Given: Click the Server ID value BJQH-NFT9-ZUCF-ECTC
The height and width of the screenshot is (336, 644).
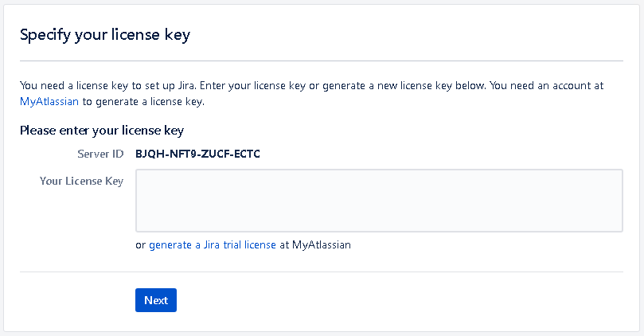Looking at the screenshot, I should tap(197, 154).
